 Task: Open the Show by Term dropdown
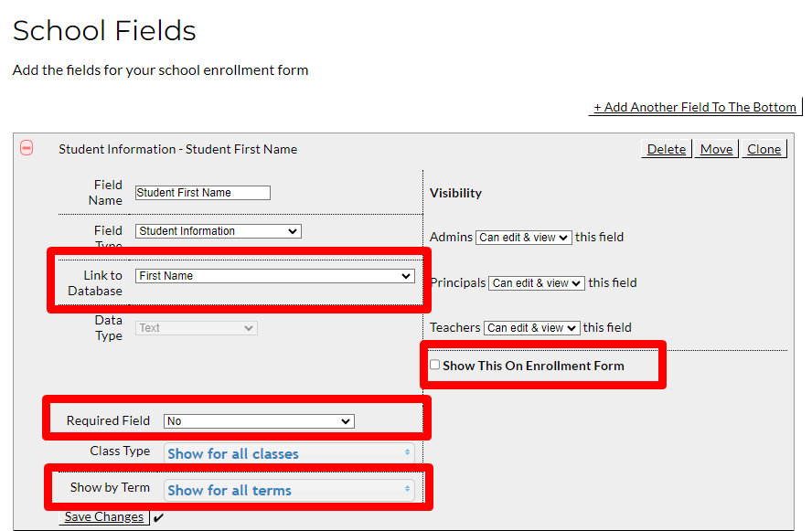tap(290, 490)
